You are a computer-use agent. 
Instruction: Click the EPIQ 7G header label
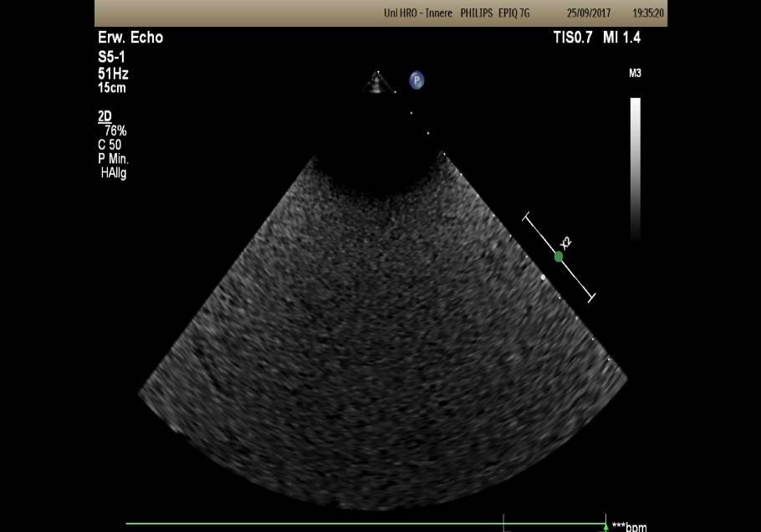click(513, 13)
